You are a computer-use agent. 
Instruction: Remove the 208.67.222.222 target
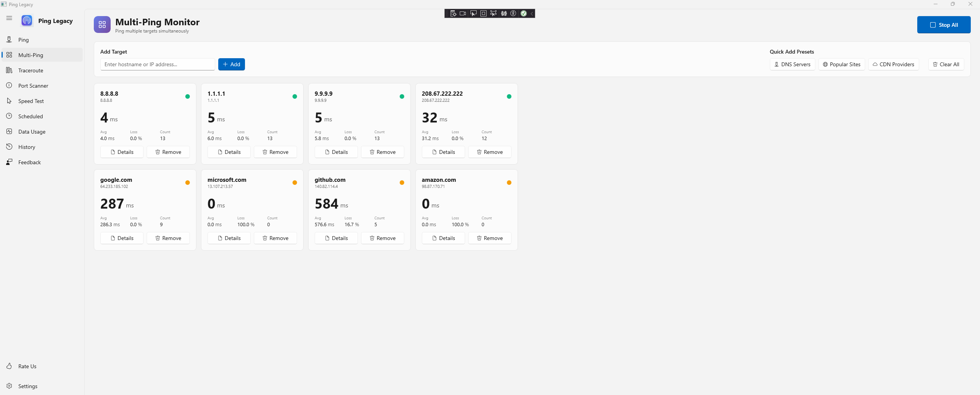point(490,152)
